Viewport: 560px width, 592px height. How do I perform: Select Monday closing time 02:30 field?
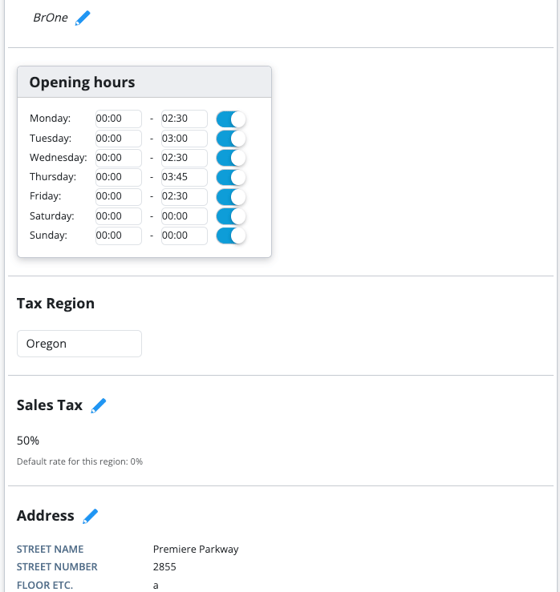(x=184, y=119)
